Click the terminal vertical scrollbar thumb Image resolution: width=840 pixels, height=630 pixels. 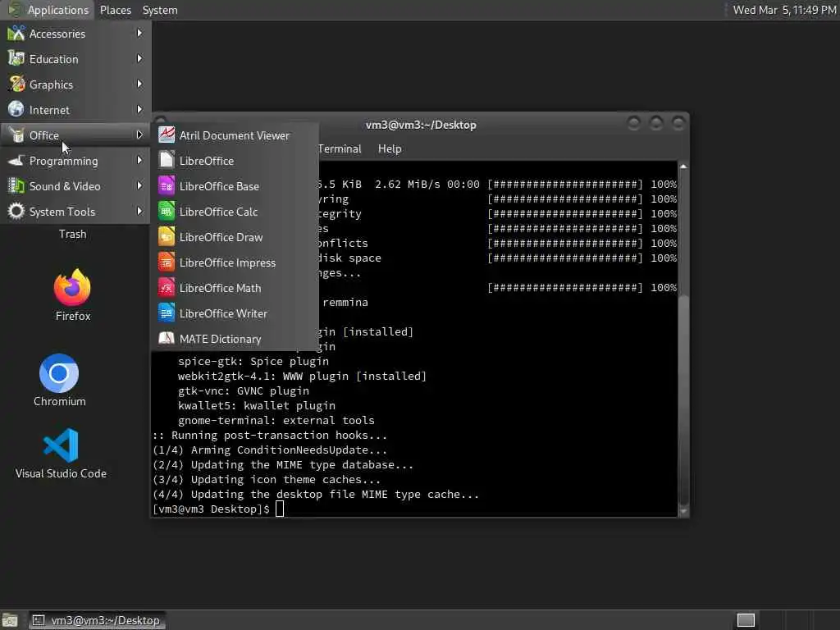click(x=683, y=399)
